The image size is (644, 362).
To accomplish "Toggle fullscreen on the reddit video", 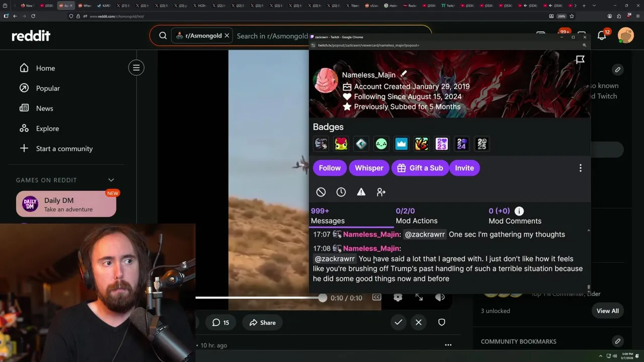I will pyautogui.click(x=419, y=298).
